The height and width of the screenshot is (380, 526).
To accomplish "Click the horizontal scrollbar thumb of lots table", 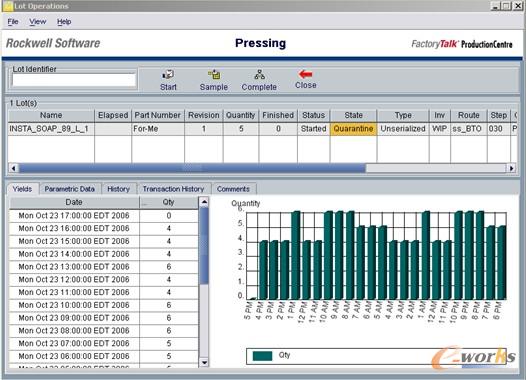I will coord(192,168).
